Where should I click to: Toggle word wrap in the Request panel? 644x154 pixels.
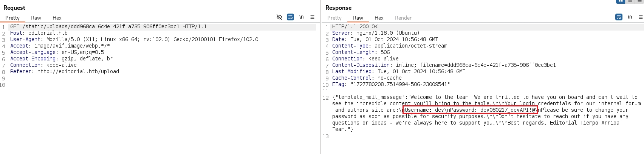[290, 17]
